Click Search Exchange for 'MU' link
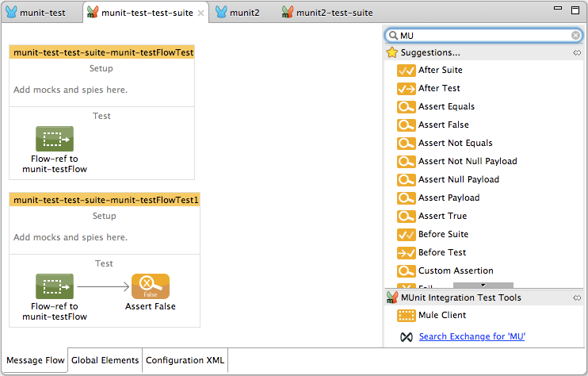Screen dimensions: 588x376 472,336
